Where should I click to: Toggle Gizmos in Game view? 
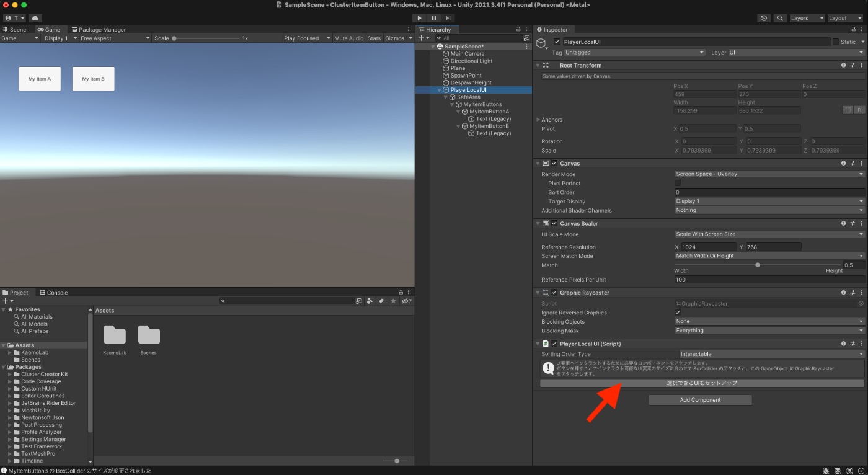click(x=394, y=38)
